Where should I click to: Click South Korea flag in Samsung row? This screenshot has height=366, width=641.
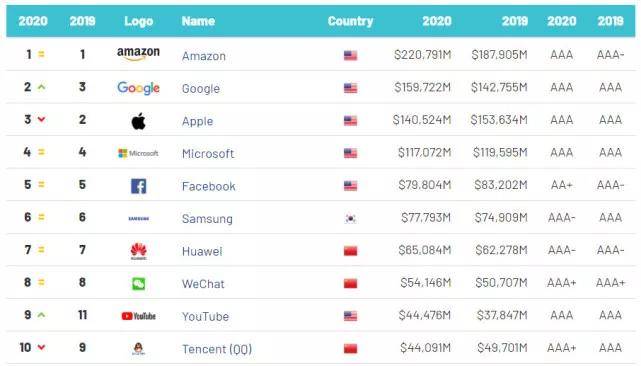point(350,219)
